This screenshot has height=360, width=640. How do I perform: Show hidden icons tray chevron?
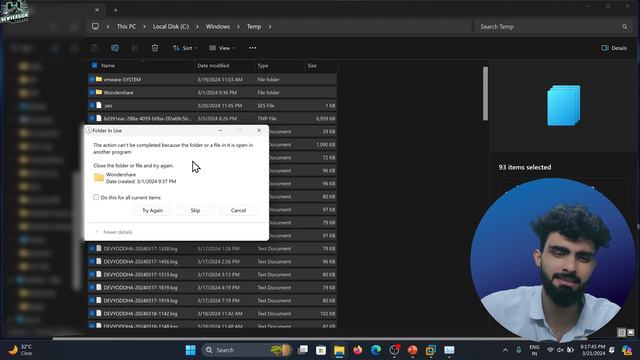505,350
